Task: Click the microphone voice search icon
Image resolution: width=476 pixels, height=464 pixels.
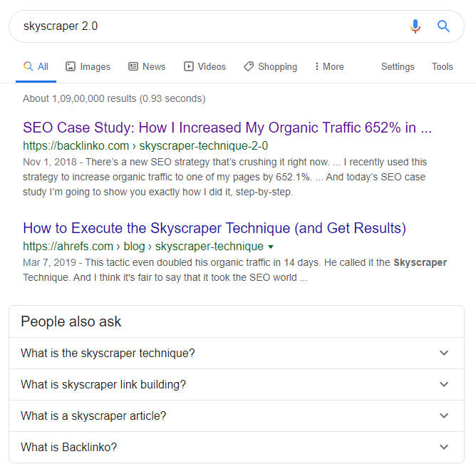Action: (x=415, y=26)
